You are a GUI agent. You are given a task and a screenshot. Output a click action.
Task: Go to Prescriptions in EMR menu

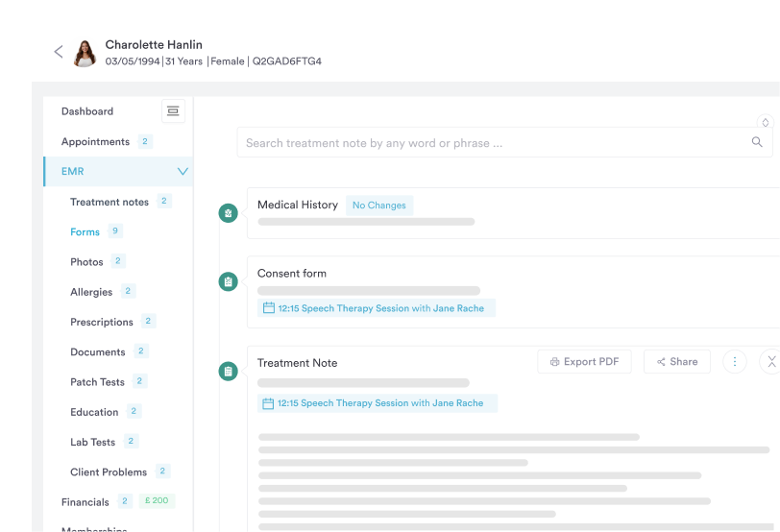coord(101,322)
